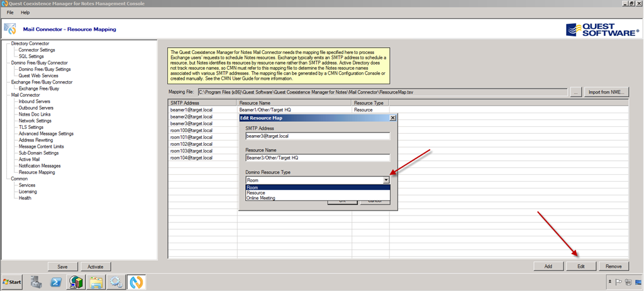Click the SMTP Address field in dialog
Image resolution: width=644 pixels, height=291 pixels.
tap(318, 136)
